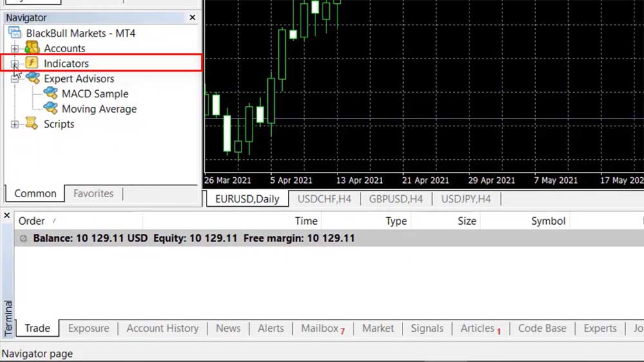Image resolution: width=644 pixels, height=362 pixels.
Task: Click the Expert Advisors icon
Action: (x=32, y=79)
